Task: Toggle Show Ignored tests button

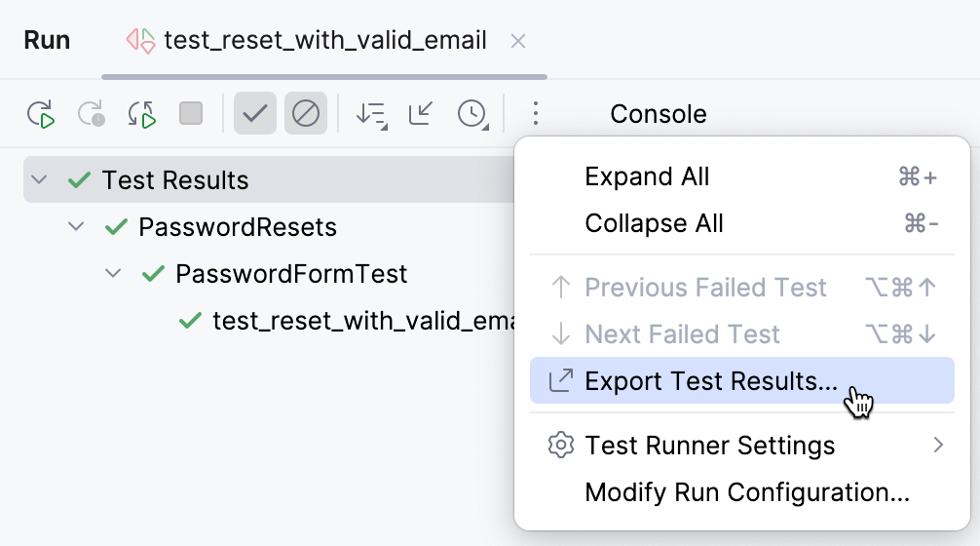Action: (306, 114)
